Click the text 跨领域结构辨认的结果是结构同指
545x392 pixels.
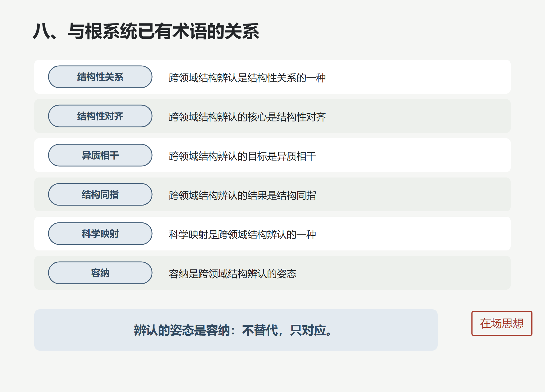242,195
